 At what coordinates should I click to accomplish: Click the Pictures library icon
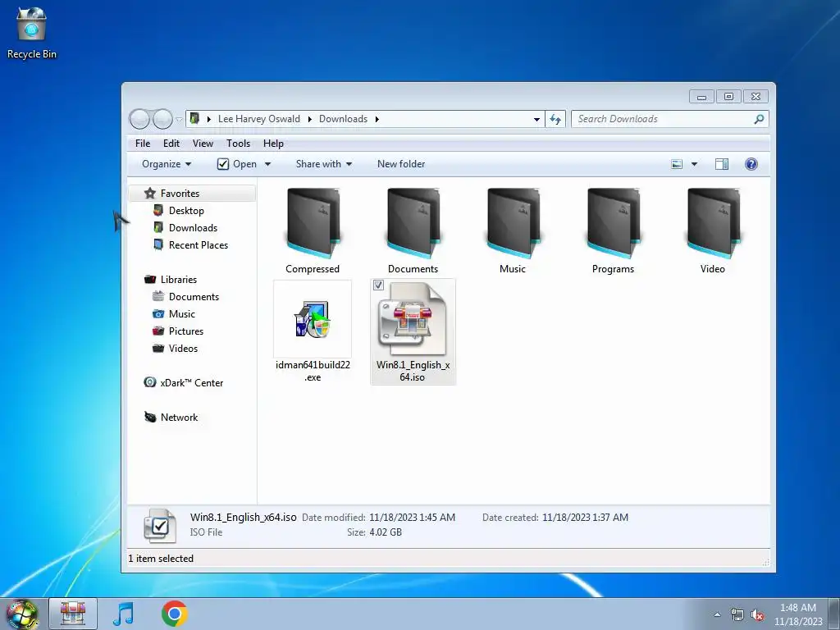click(158, 331)
